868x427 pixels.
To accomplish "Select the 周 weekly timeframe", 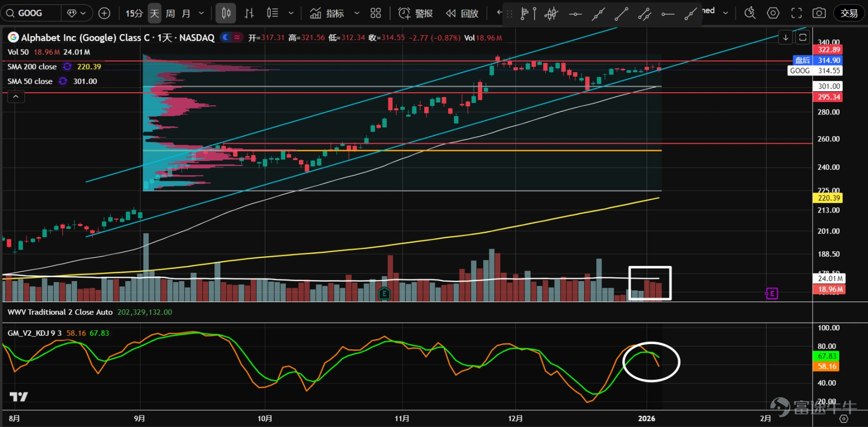I will pos(170,13).
